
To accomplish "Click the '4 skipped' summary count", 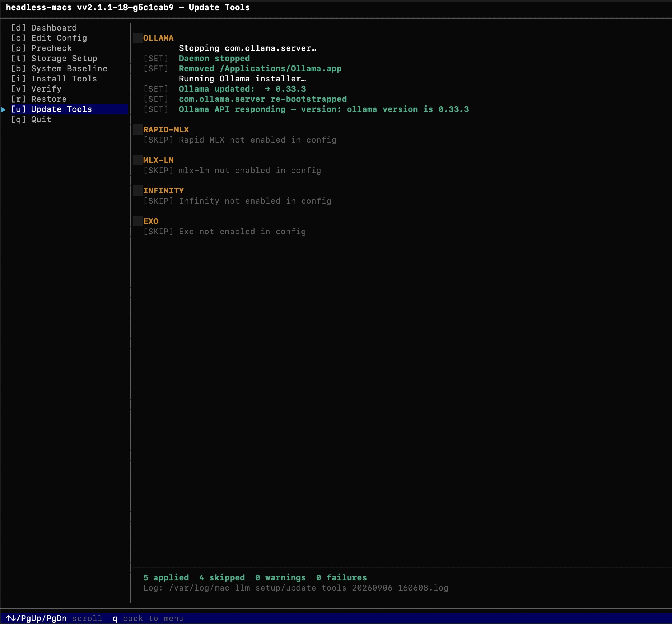I will click(222, 577).
